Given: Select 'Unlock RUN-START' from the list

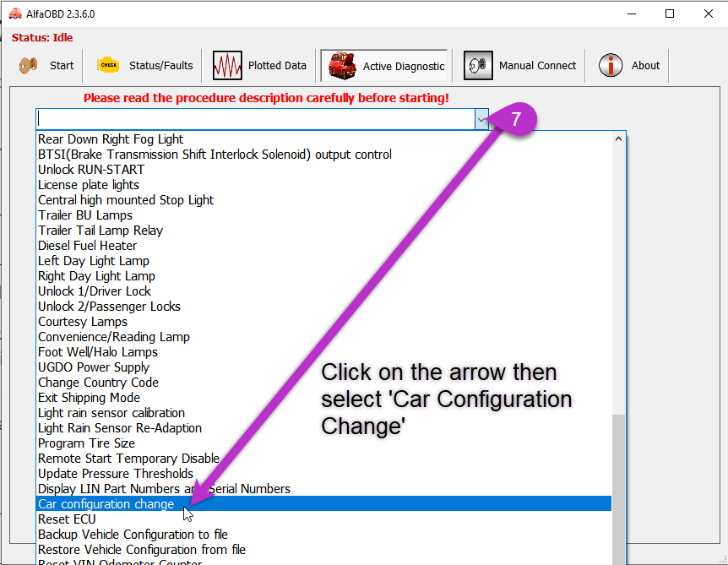Looking at the screenshot, I should [323, 170].
